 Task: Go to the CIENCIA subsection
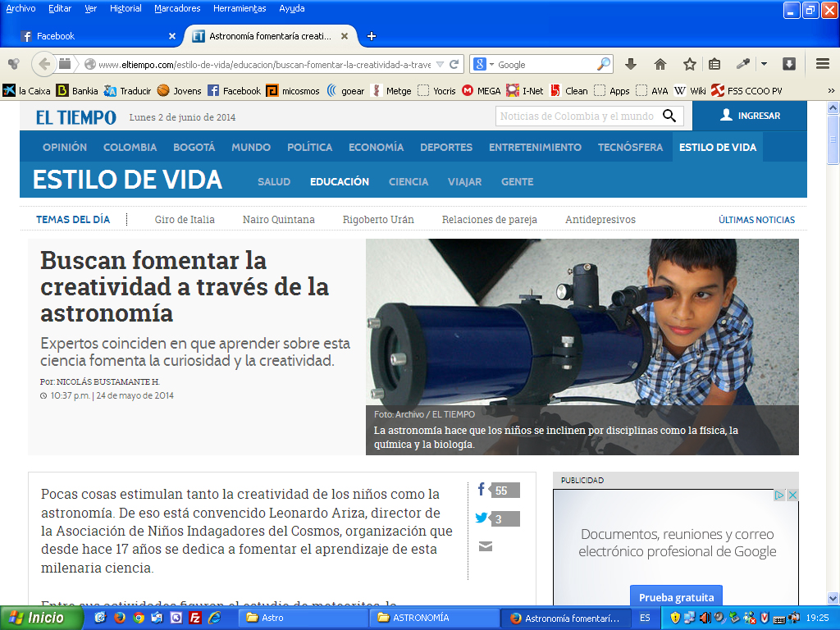[x=409, y=181]
